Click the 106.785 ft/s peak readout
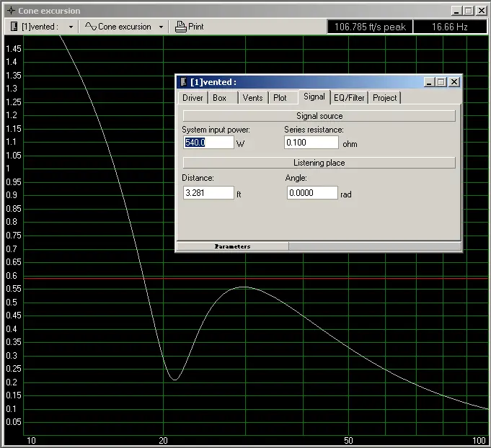This screenshot has height=448, width=491. (370, 27)
